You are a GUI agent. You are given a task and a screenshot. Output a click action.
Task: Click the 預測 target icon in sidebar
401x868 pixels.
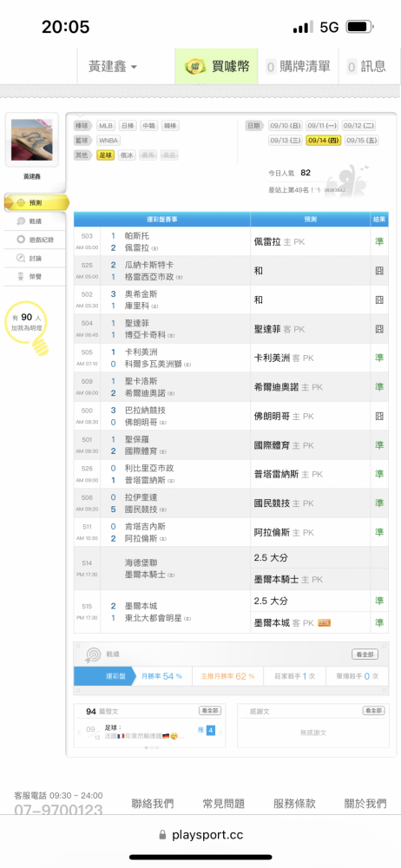(x=21, y=202)
